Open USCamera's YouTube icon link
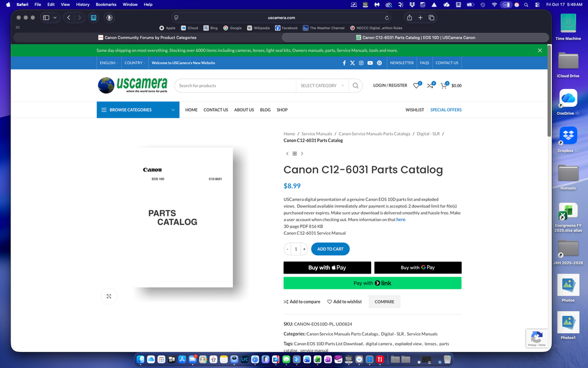 pyautogui.click(x=370, y=63)
